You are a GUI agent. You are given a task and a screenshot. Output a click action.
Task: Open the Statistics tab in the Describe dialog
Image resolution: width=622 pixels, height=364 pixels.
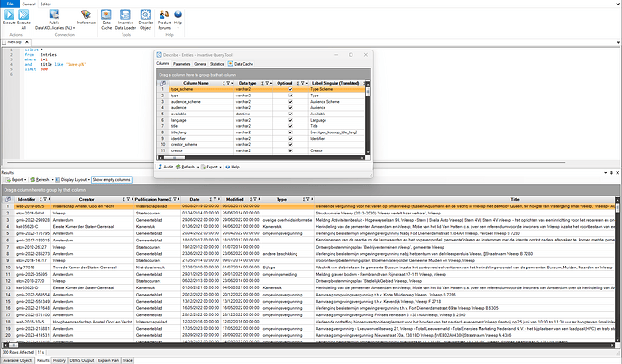[x=217, y=64]
